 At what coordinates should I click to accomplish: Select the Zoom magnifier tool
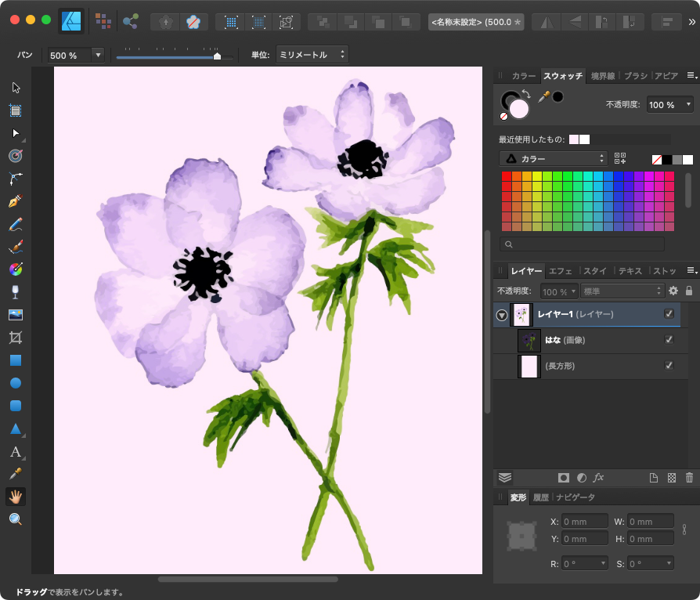coord(16,519)
